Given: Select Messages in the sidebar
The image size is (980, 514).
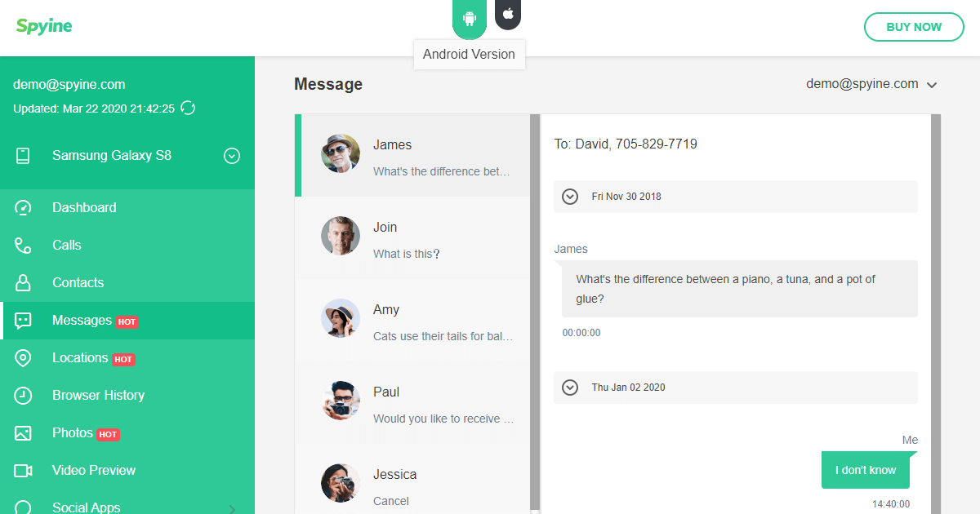Looking at the screenshot, I should click(127, 321).
